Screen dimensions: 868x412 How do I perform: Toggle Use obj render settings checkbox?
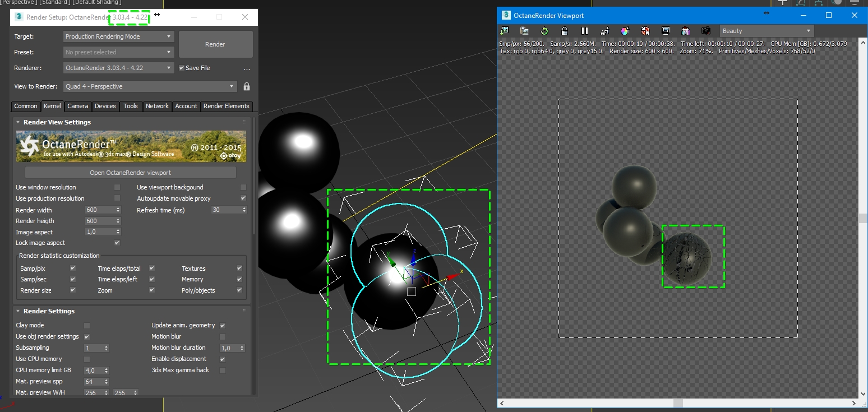click(x=87, y=336)
